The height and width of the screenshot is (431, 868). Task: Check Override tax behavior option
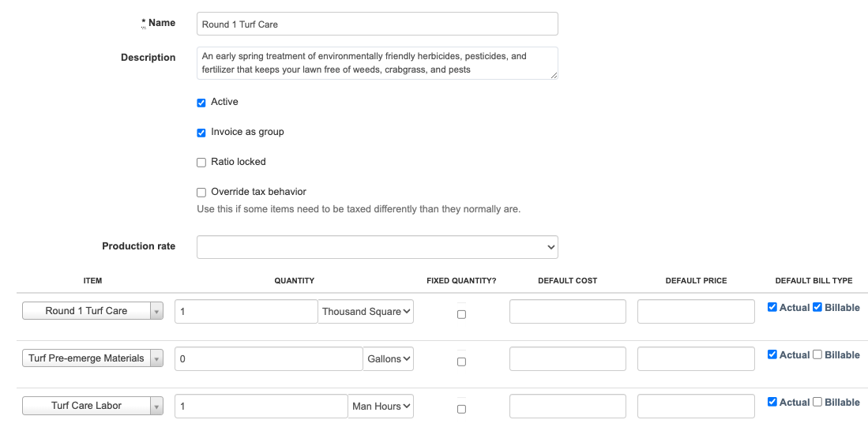click(201, 193)
